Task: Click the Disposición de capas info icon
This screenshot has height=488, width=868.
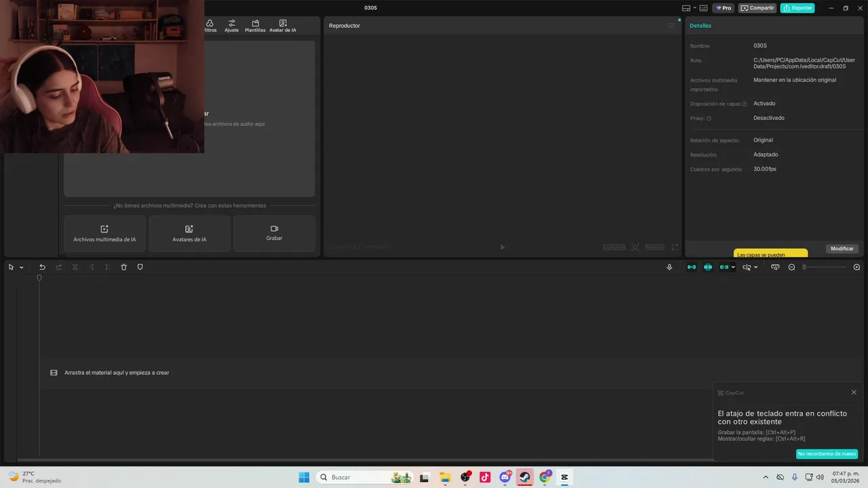Action: (x=745, y=104)
